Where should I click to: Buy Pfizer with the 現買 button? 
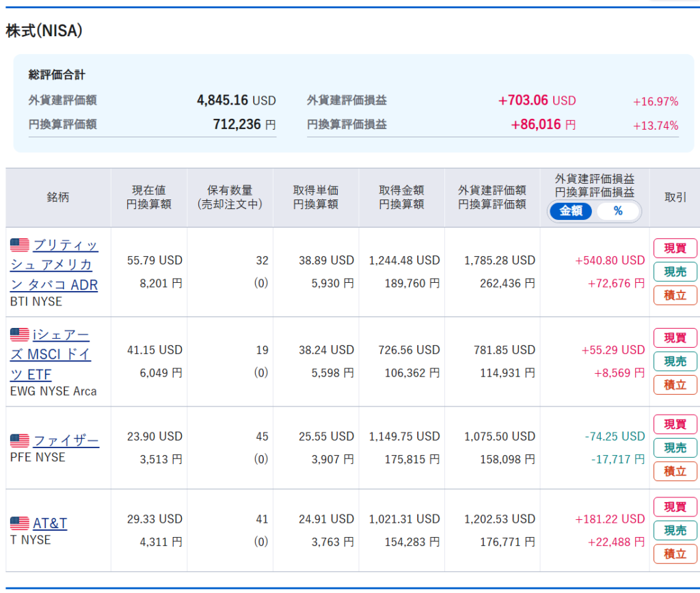pos(675,424)
